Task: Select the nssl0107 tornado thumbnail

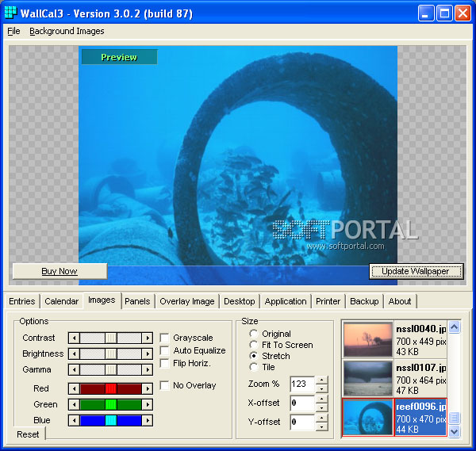Action: (368, 378)
